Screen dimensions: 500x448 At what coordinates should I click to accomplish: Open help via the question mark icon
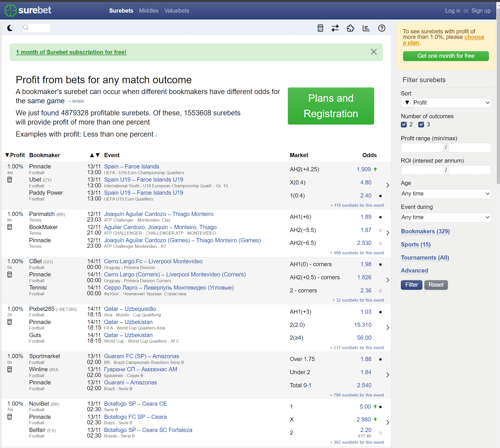click(382, 28)
